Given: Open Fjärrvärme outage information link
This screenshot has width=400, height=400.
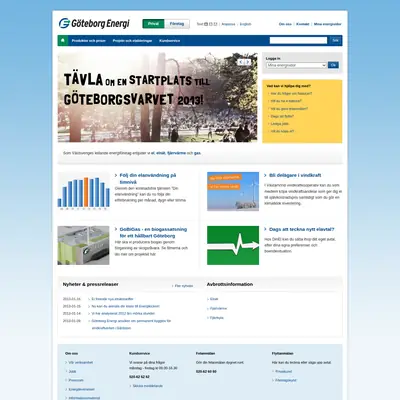Looking at the screenshot, I should (x=218, y=308).
